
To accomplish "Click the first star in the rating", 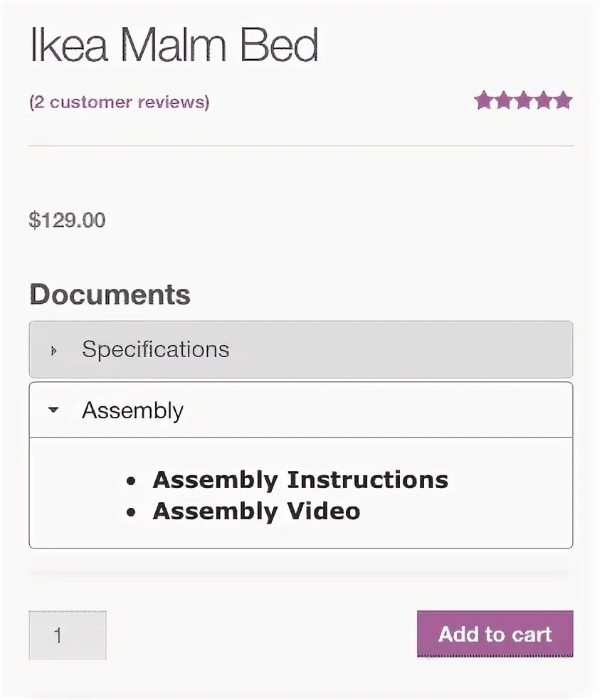I will click(484, 101).
